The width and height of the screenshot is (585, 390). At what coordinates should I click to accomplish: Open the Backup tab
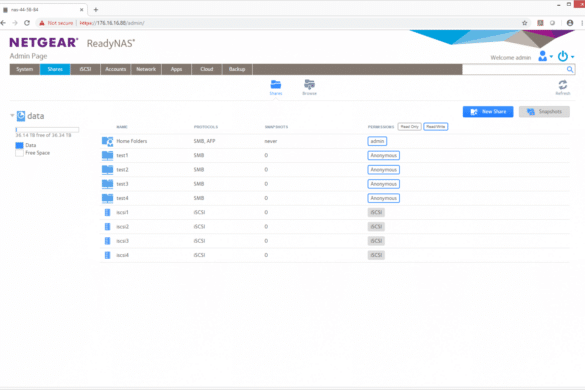[237, 69]
